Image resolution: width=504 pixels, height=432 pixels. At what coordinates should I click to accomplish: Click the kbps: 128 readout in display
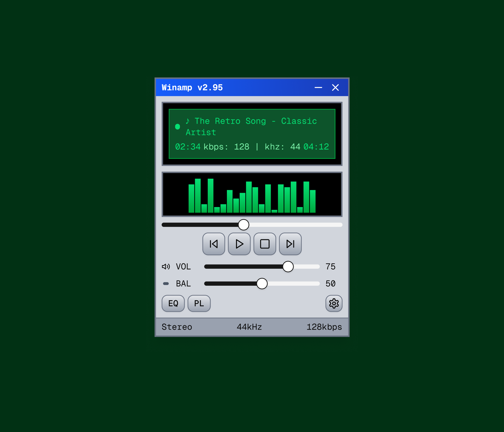(226, 147)
